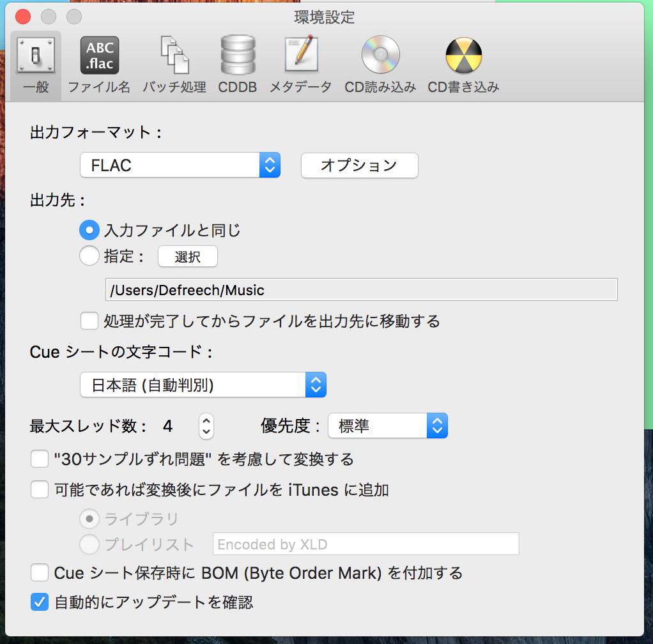Click the 選択 folder selection button
This screenshot has height=644, width=653.
(x=187, y=256)
